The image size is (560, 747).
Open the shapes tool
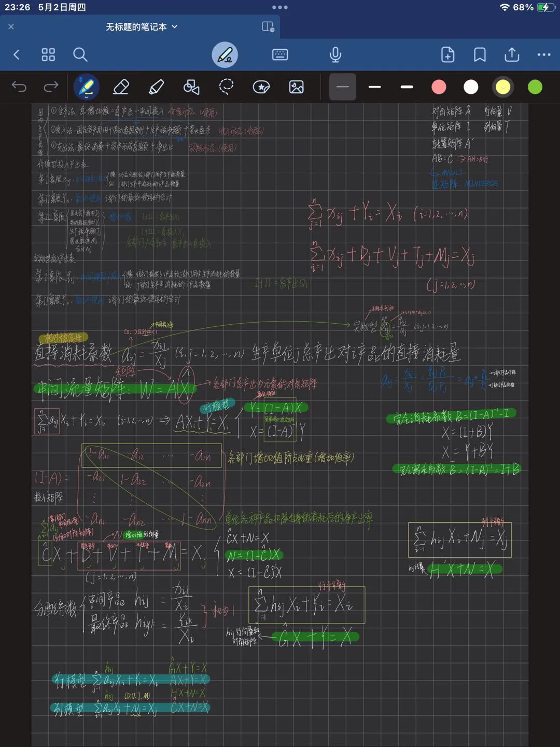(x=191, y=87)
